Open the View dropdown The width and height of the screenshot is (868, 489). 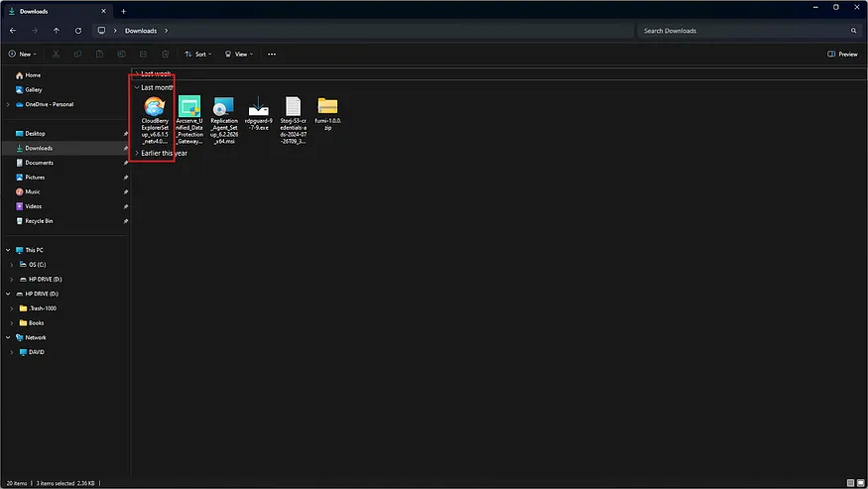tap(239, 54)
